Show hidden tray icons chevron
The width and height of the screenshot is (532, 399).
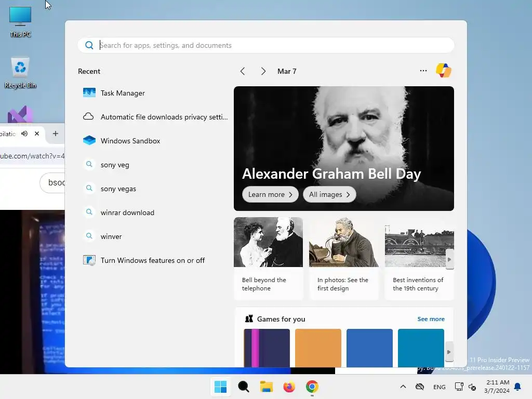tap(403, 387)
